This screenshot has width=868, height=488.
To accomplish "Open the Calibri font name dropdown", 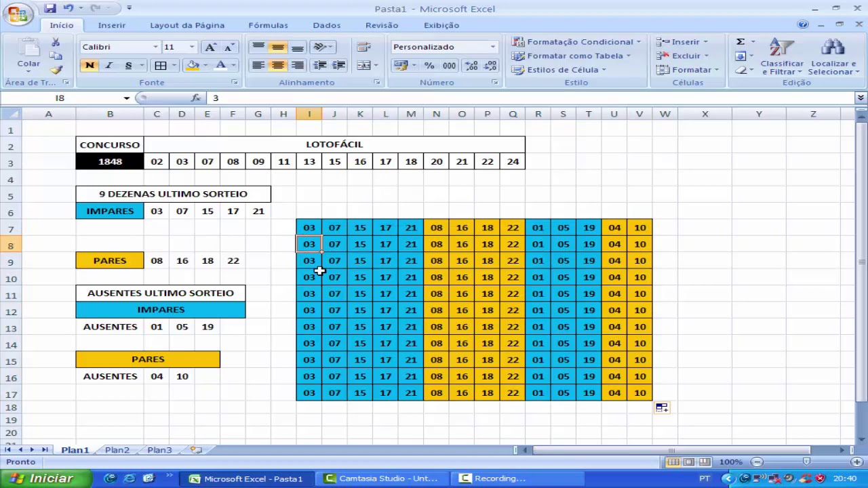I will pyautogui.click(x=155, y=47).
